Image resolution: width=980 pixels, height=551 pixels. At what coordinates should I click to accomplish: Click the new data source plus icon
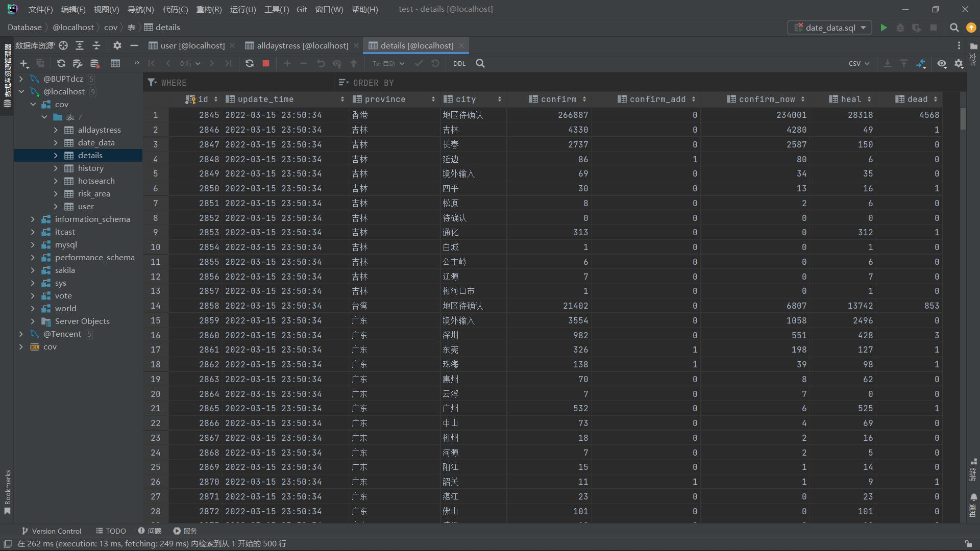tap(24, 63)
